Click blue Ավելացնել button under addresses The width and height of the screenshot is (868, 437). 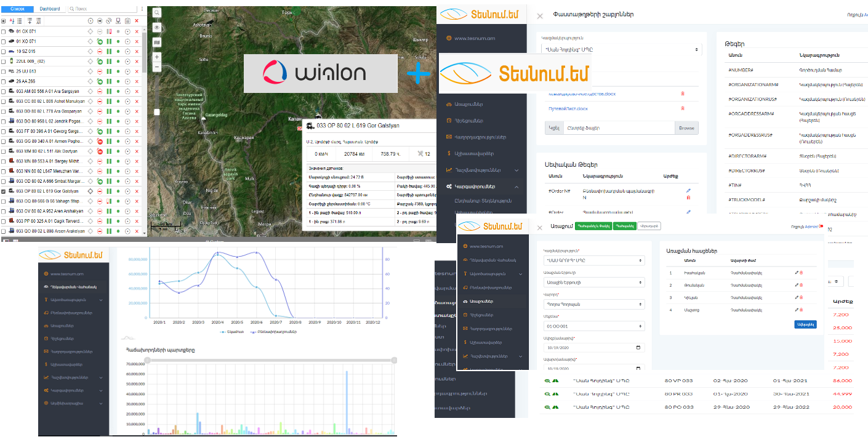coord(805,324)
